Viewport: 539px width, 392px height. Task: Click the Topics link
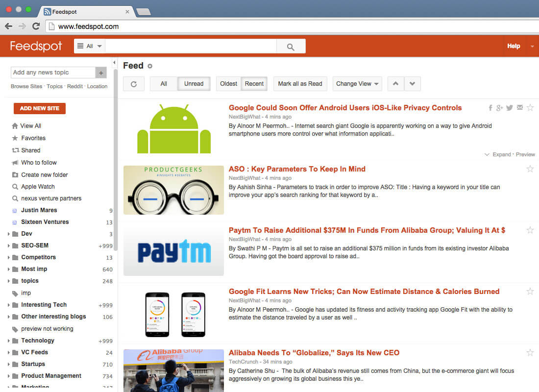tap(55, 86)
